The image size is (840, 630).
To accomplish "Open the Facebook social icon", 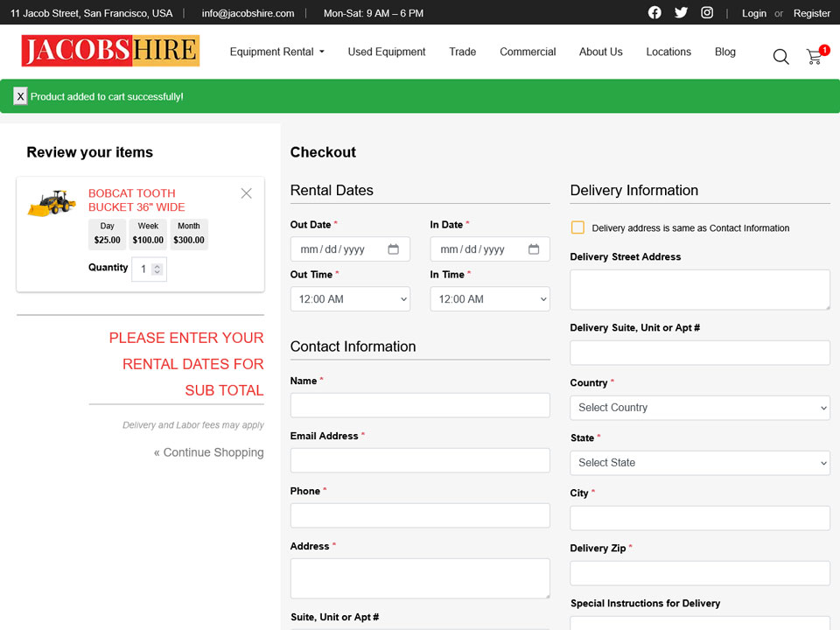I will pyautogui.click(x=654, y=13).
